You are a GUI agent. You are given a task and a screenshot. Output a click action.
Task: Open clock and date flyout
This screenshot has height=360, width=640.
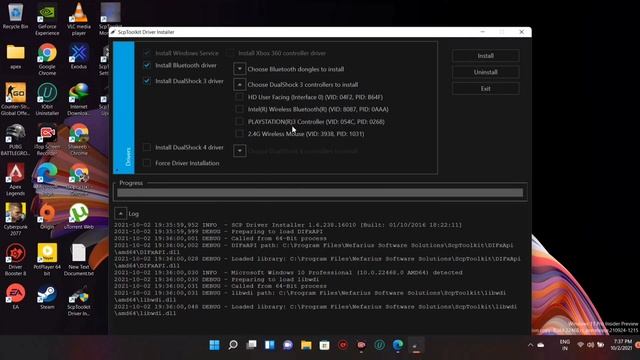click(x=621, y=345)
